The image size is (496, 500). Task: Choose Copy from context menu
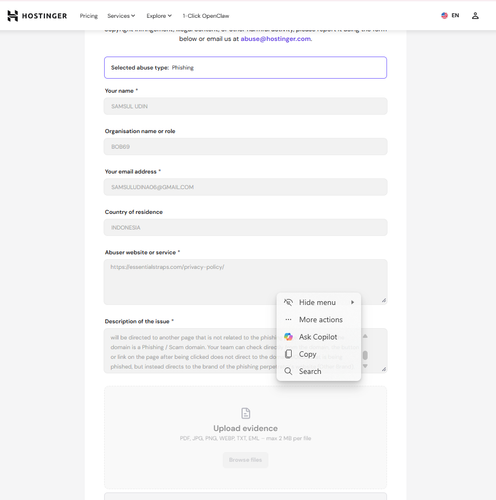tap(319, 354)
